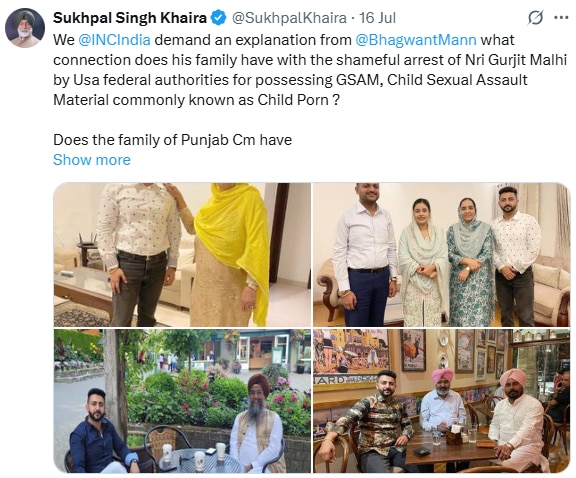Click the Grok slashed-circle icon
The image size is (576, 478).
point(535,18)
